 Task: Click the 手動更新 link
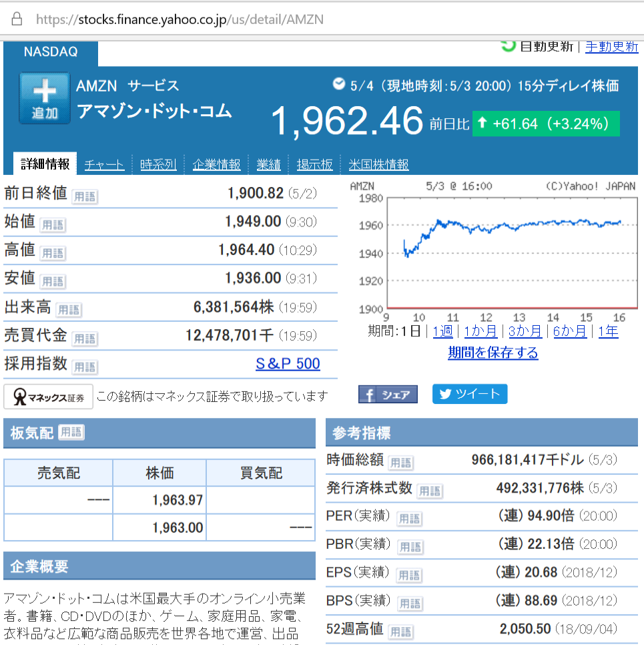point(611,47)
